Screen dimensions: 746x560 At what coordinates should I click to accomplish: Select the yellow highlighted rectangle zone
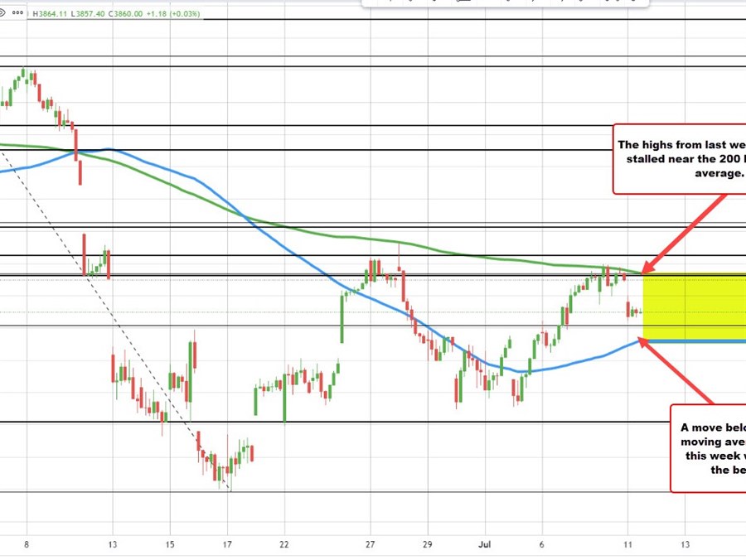click(x=693, y=306)
